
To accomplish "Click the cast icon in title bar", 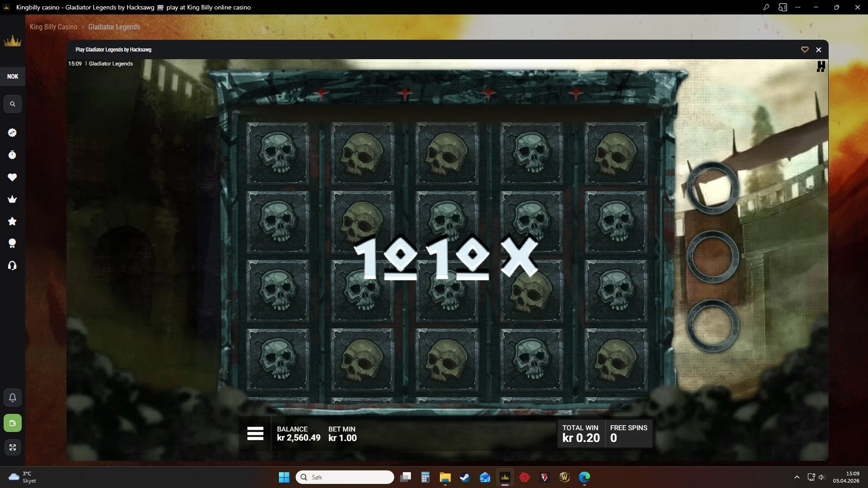I will pos(783,7).
